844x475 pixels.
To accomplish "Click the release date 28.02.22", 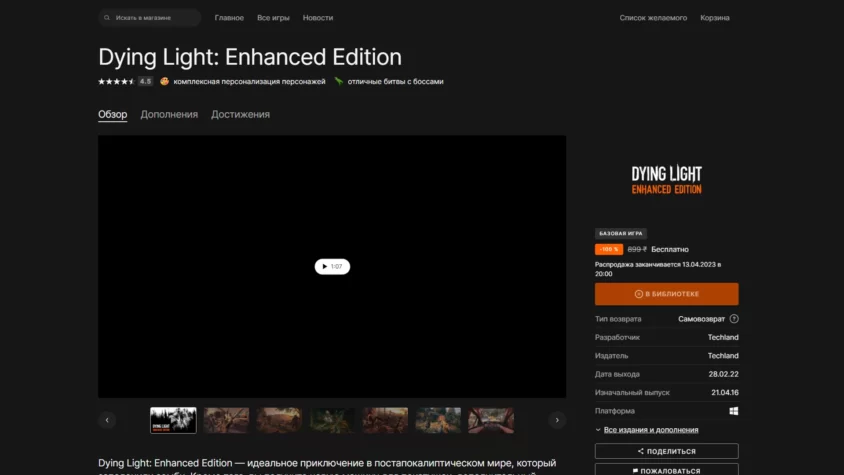I will (x=723, y=374).
